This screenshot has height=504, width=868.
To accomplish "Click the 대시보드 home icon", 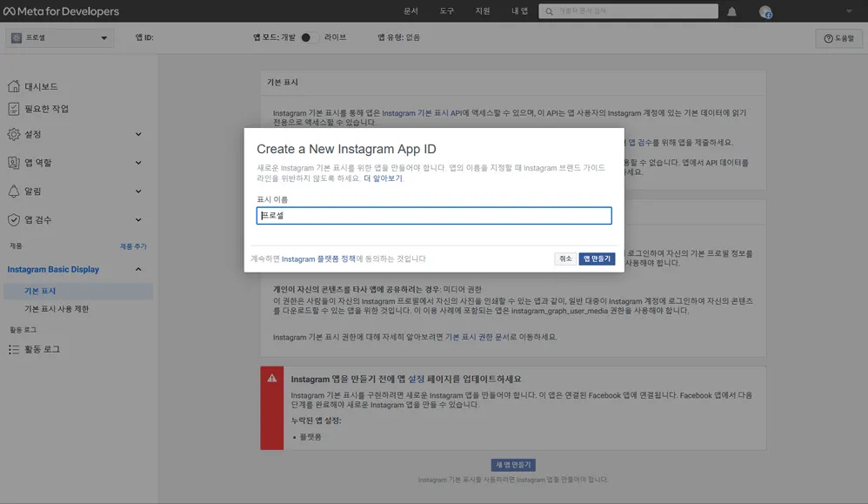I will click(14, 86).
